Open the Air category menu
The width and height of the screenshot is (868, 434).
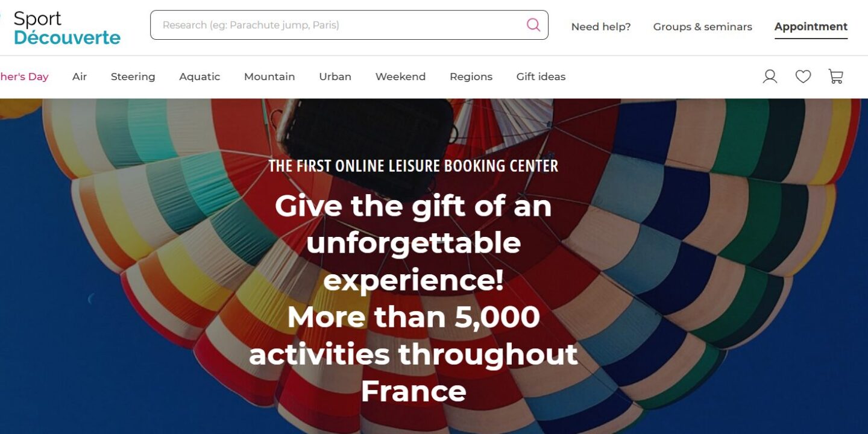pyautogui.click(x=80, y=77)
